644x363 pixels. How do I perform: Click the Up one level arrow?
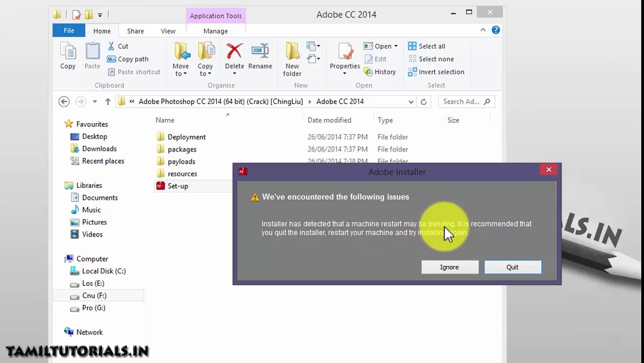tap(108, 102)
